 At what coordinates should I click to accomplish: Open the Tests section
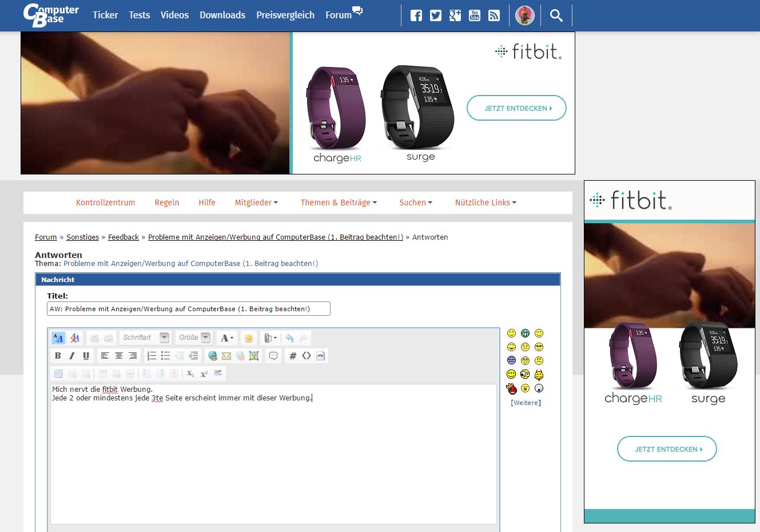139,15
